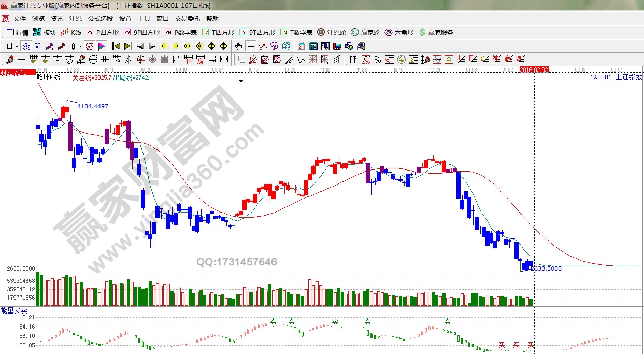The width and height of the screenshot is (644, 354).
Task: Toggle the crosshair cursor tool
Action: point(251,46)
